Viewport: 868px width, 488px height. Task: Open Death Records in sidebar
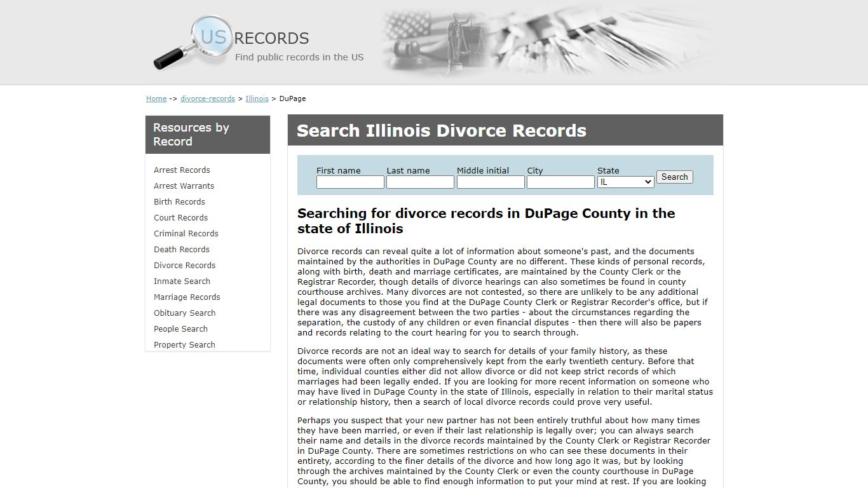pos(181,249)
